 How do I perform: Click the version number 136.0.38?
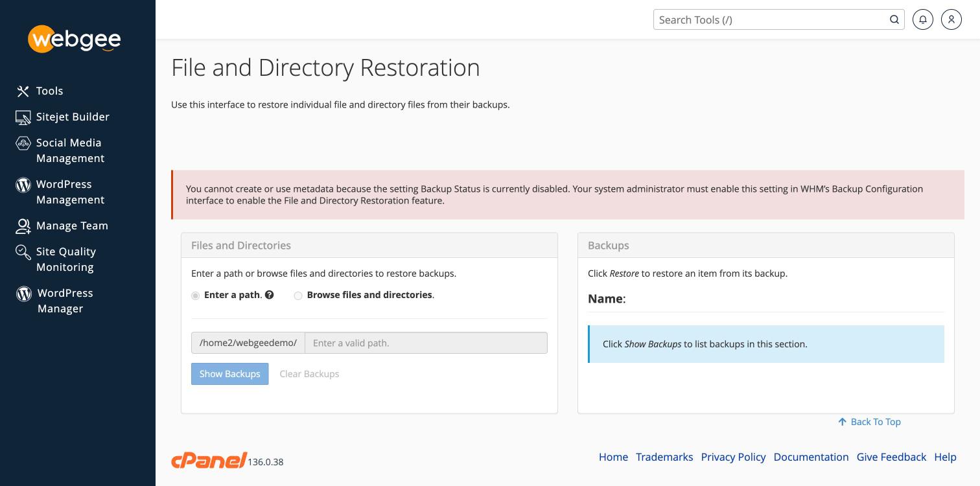coord(266,462)
